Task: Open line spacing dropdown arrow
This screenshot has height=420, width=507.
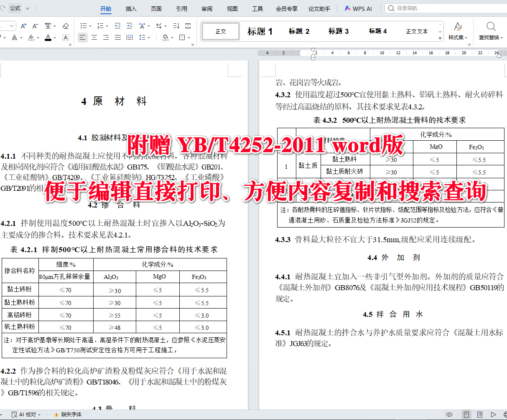Action: 149,38
